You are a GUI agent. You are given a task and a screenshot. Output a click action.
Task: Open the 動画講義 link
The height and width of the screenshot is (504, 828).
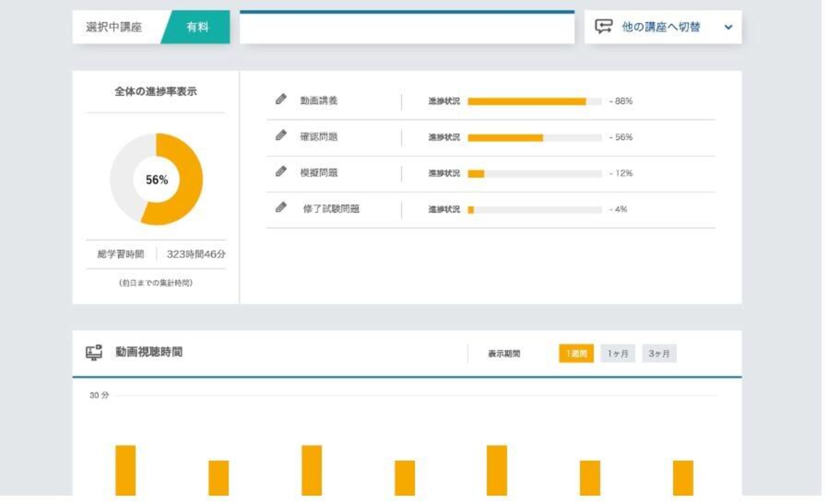(318, 101)
